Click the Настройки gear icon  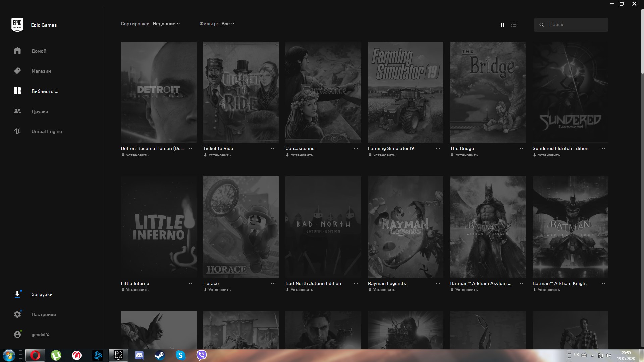[17, 314]
